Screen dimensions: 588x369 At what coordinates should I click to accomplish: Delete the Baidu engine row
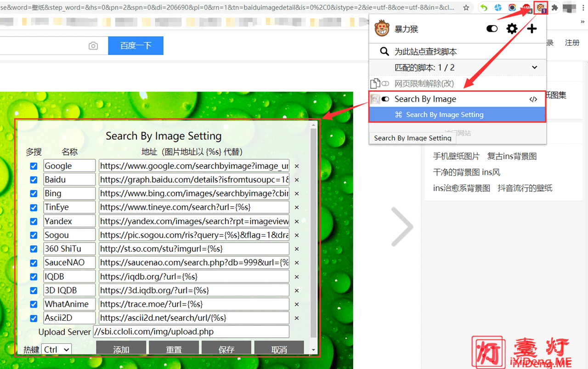pyautogui.click(x=296, y=180)
